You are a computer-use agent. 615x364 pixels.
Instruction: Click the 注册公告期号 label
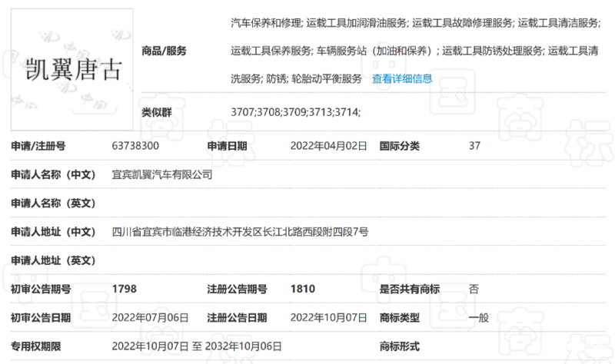[238, 290]
